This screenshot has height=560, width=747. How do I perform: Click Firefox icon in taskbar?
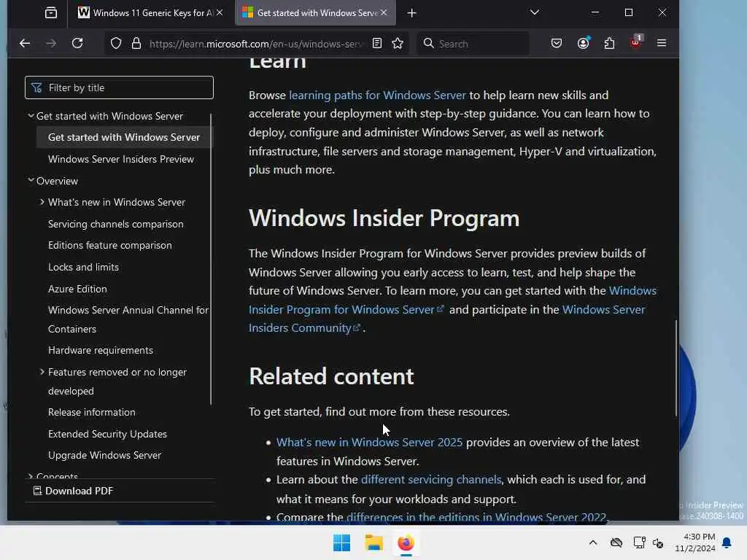tap(406, 542)
